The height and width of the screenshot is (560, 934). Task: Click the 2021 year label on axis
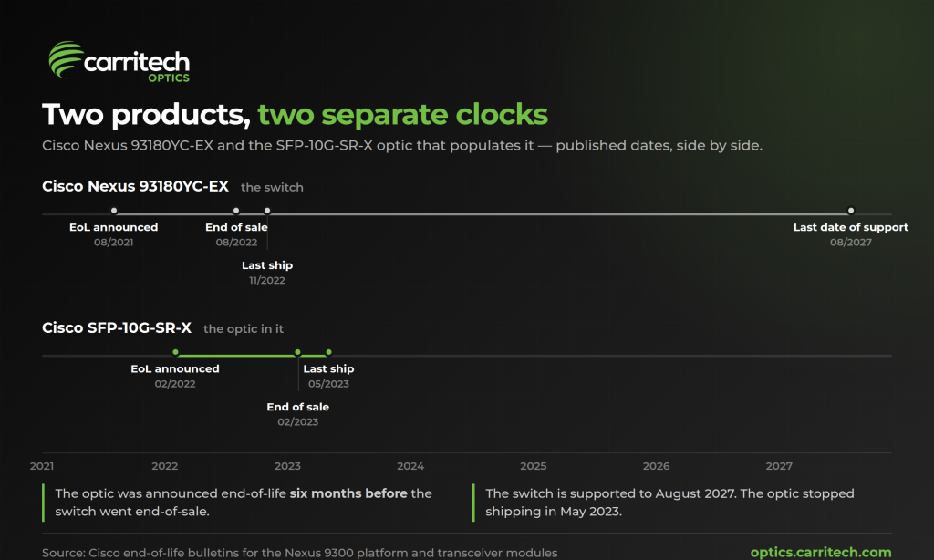pos(42,466)
